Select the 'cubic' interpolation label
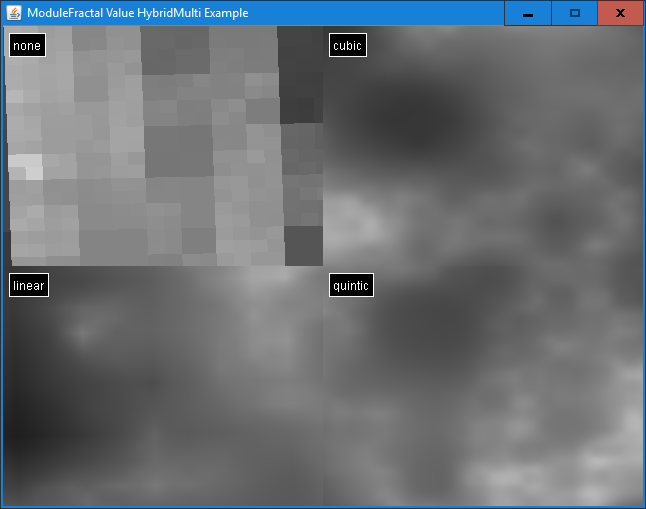Viewport: 646px width, 509px height. (x=347, y=45)
